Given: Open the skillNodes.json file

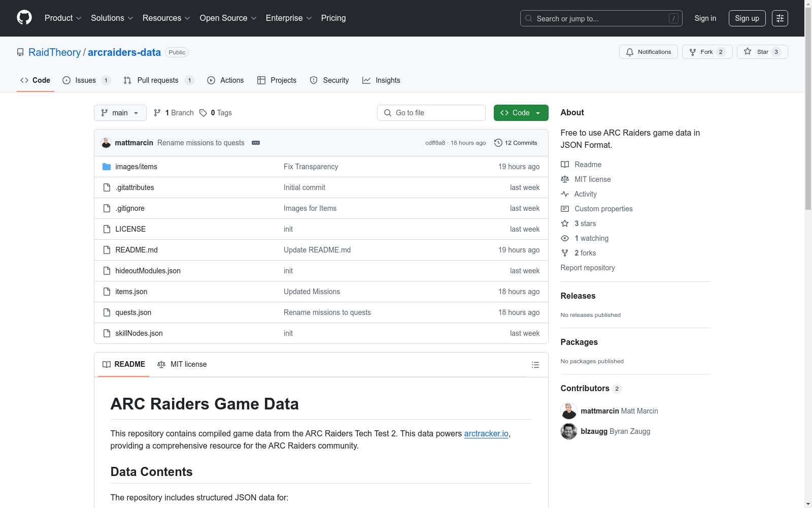Looking at the screenshot, I should [x=139, y=333].
